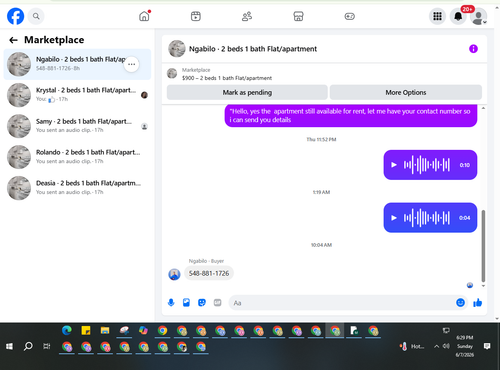Play the 0:04 audio clip
The width and height of the screenshot is (500, 370).
394,218
